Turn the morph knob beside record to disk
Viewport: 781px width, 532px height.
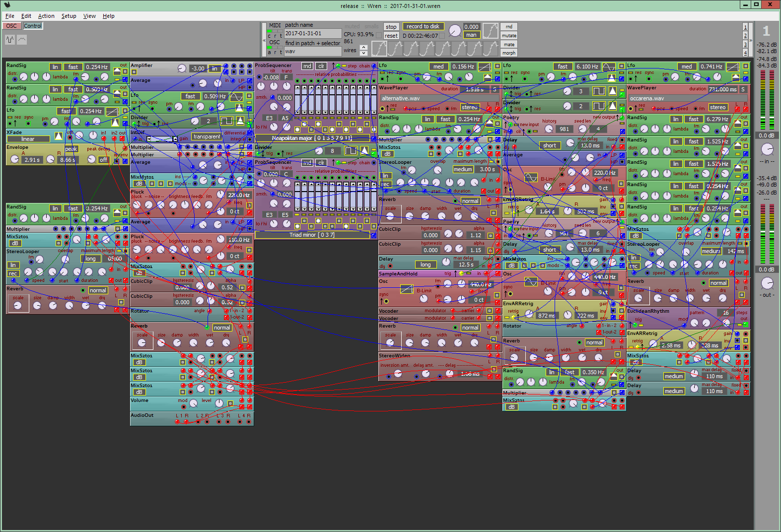pos(454,31)
